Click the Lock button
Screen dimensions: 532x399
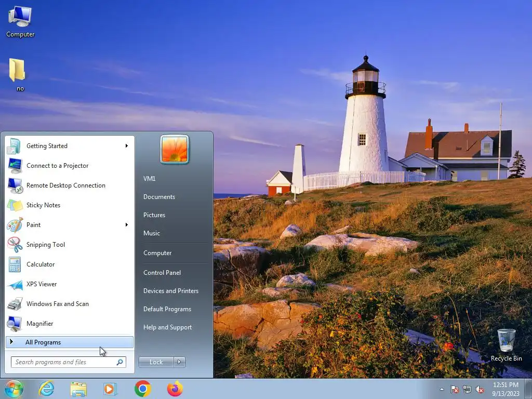click(156, 362)
